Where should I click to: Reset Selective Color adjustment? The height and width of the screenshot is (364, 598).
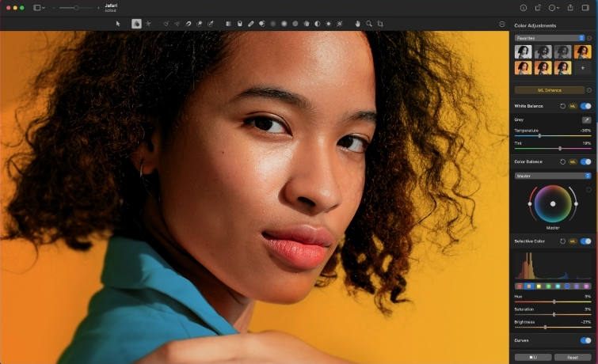[562, 241]
